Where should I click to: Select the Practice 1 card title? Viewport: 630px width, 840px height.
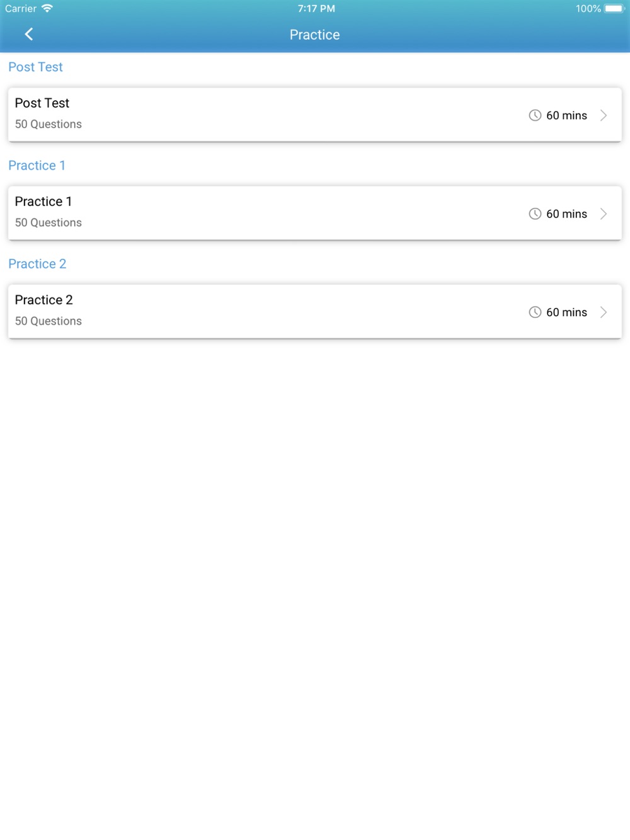coord(43,201)
